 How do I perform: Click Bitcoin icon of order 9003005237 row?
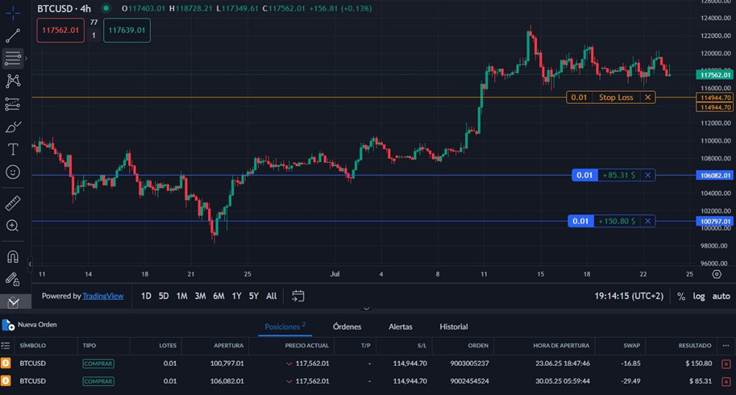click(x=6, y=363)
